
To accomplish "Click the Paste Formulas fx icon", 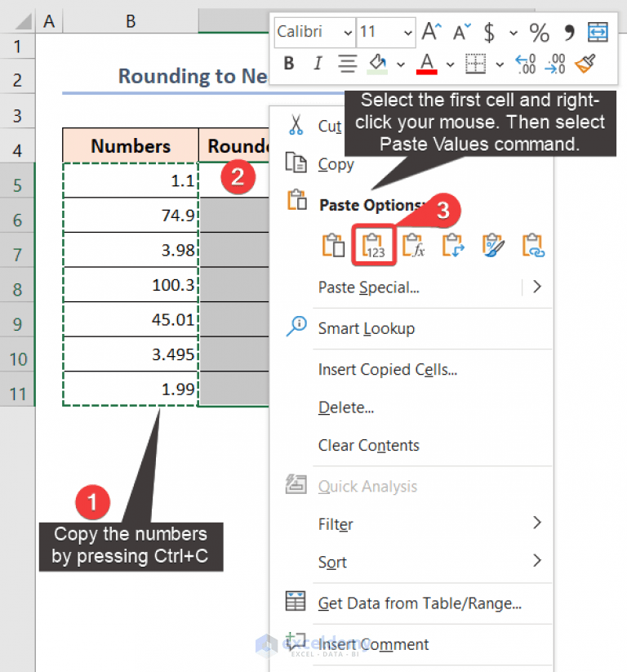I will click(x=414, y=245).
